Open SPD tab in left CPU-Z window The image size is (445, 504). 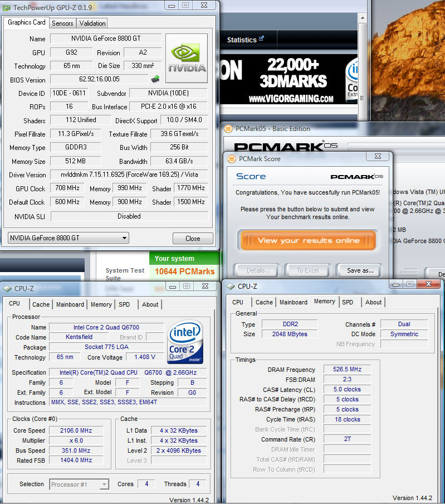pyautogui.click(x=124, y=304)
